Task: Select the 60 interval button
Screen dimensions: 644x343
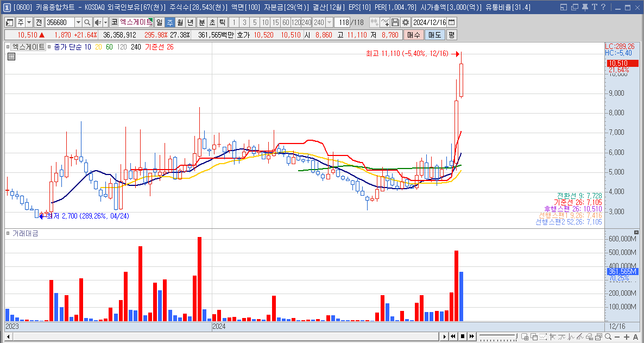Action: click(286, 22)
